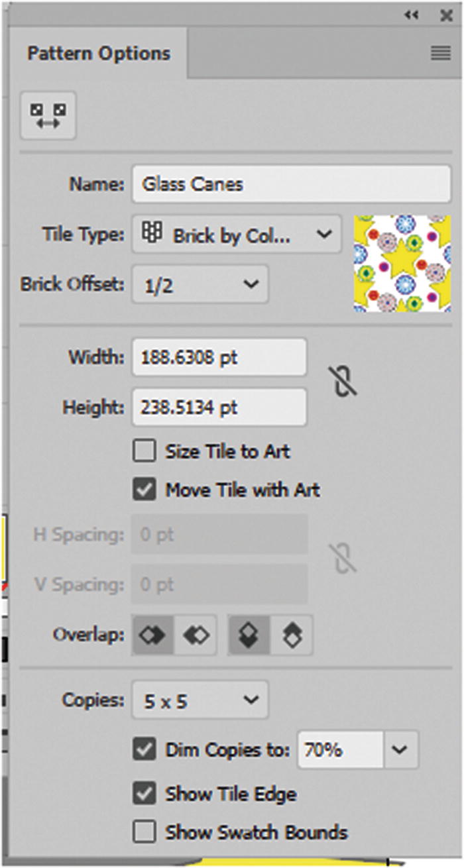
Task: Select Top in Front overlap option
Action: pos(249,635)
